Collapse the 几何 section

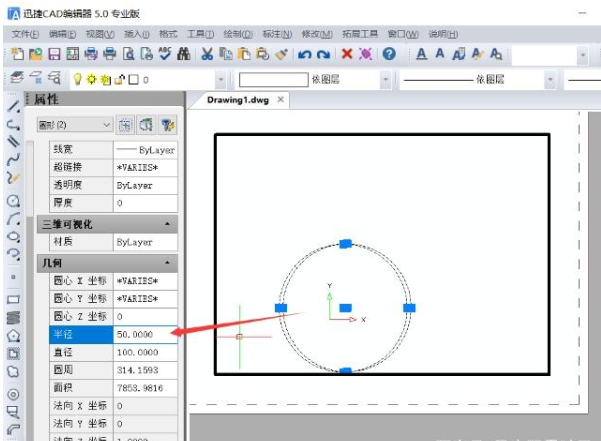[167, 263]
